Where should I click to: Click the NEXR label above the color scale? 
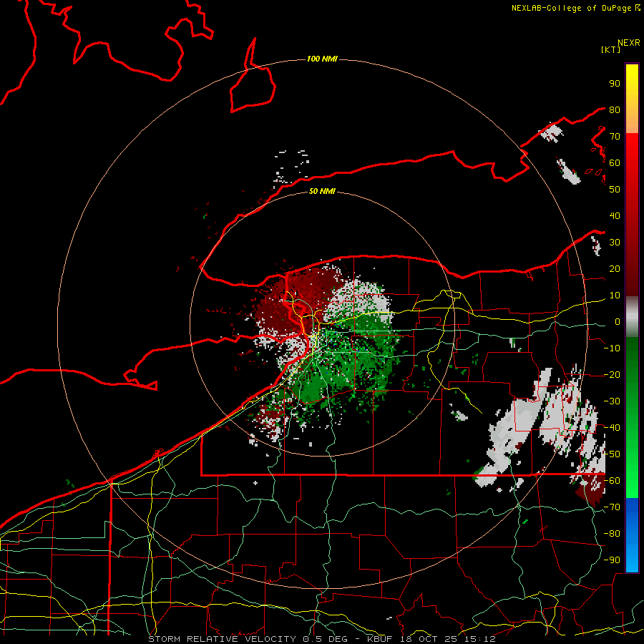click(x=629, y=43)
